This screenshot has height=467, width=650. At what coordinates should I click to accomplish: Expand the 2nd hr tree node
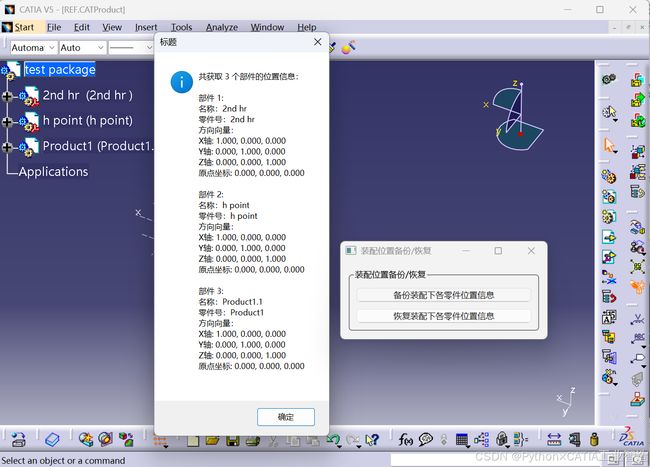click(7, 96)
